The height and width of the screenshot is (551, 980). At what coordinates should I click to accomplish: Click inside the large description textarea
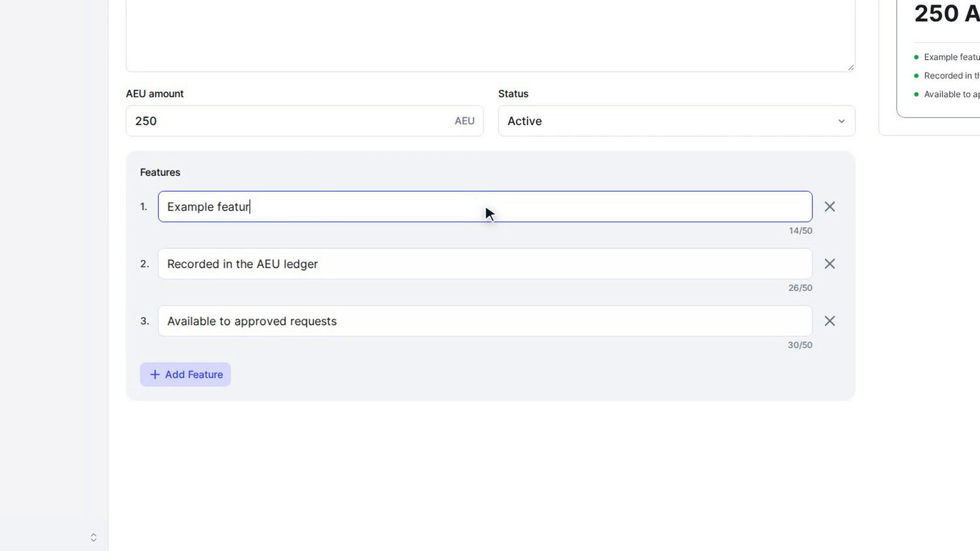point(490,36)
